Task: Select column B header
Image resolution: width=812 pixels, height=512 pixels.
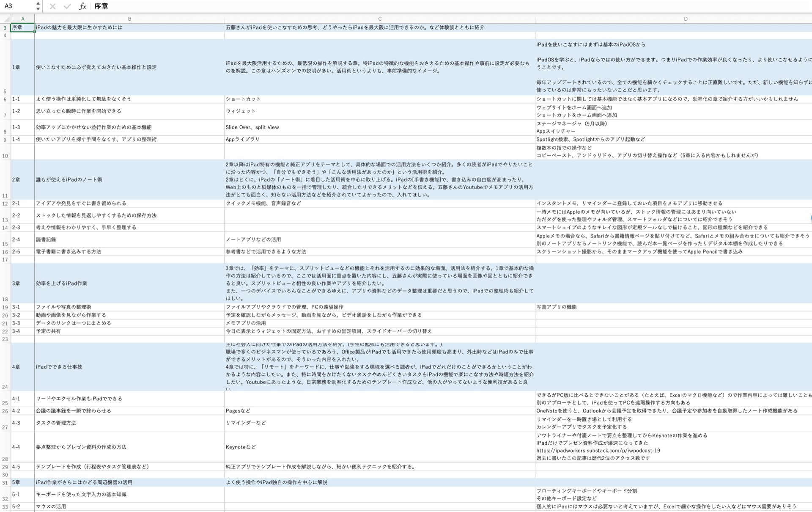Action: [x=129, y=19]
